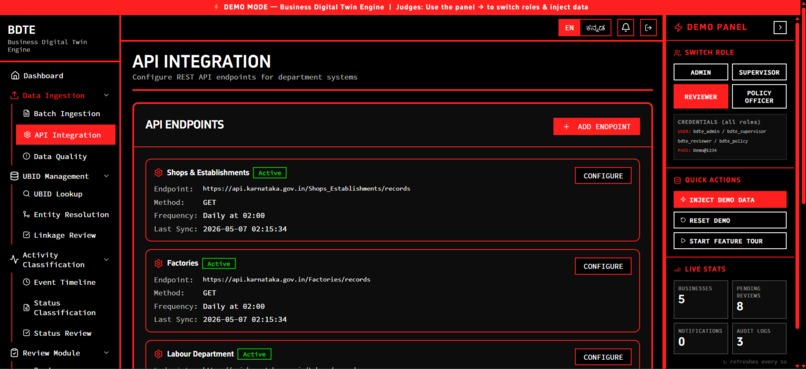Click the Event Timeline clock icon
Viewport: 806px width, 369px height.
click(27, 282)
